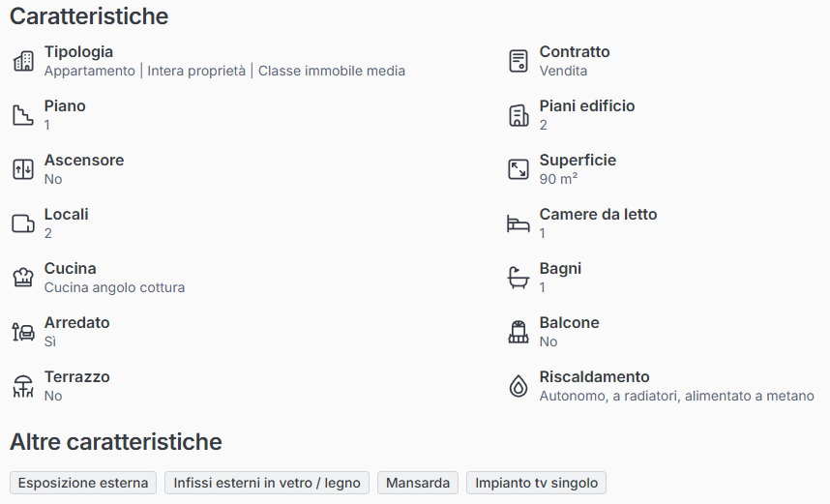Click the Balcone balcony icon

tap(519, 332)
